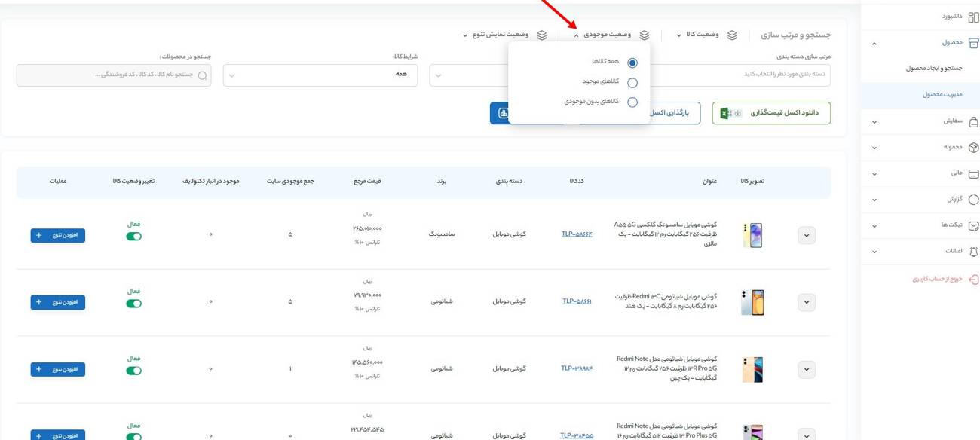The height and width of the screenshot is (440, 980).
Task: Click the گزارش report circle icon
Action: pyautogui.click(x=973, y=200)
